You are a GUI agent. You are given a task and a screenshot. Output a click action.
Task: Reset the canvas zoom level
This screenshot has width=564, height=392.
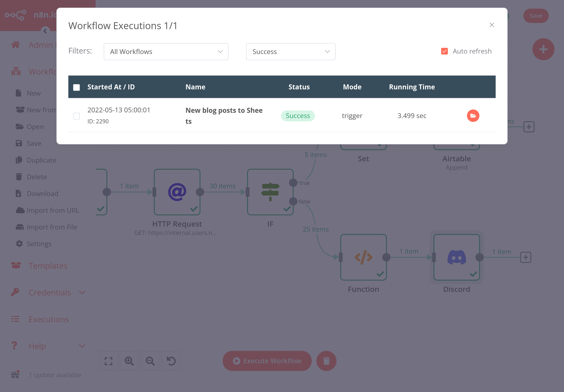(x=171, y=361)
